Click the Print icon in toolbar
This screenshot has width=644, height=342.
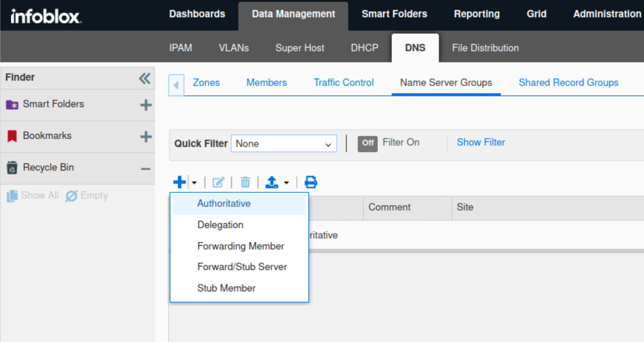[x=311, y=182]
